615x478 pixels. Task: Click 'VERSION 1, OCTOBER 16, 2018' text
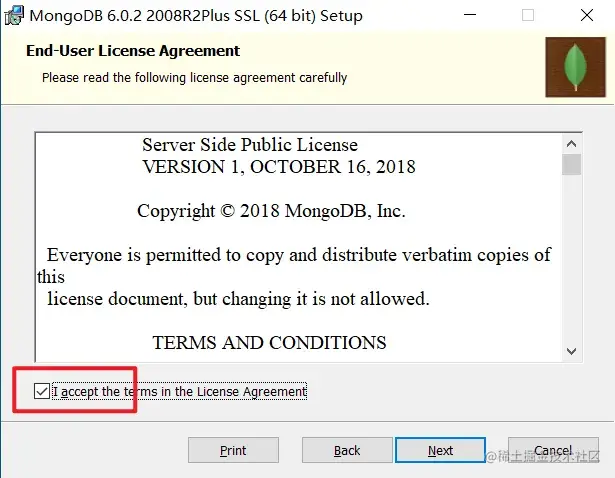279,167
